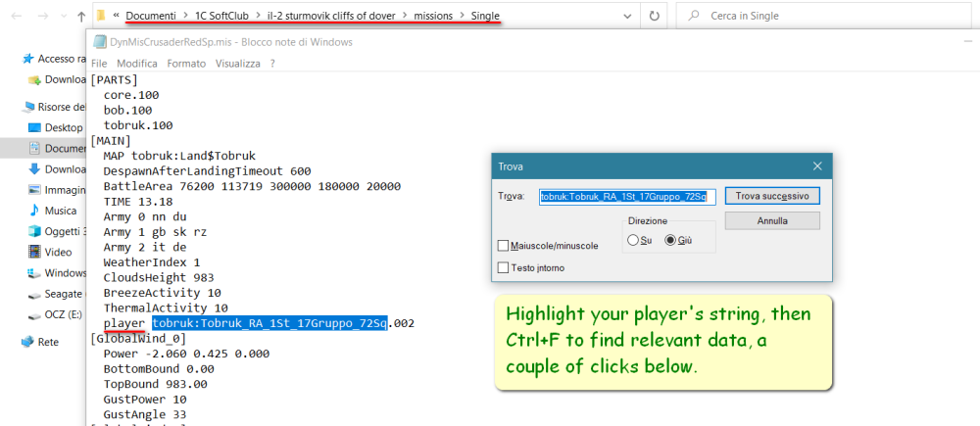Click the Trova search text field
Image resolution: width=980 pixels, height=426 pixels.
pos(627,196)
